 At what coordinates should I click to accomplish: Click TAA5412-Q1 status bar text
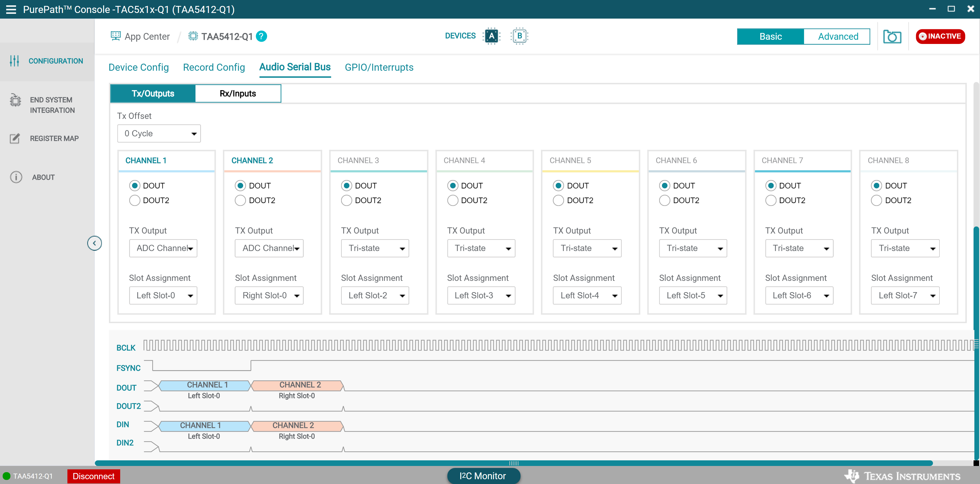33,476
